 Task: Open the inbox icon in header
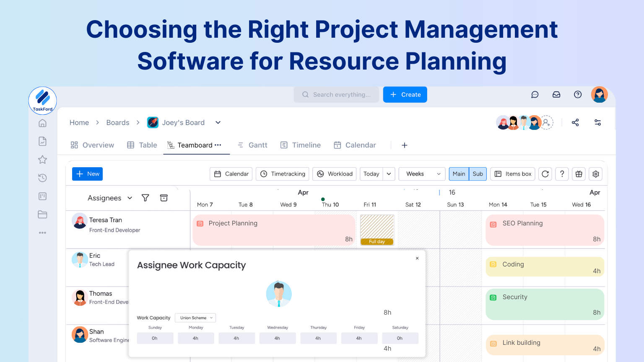click(x=556, y=95)
